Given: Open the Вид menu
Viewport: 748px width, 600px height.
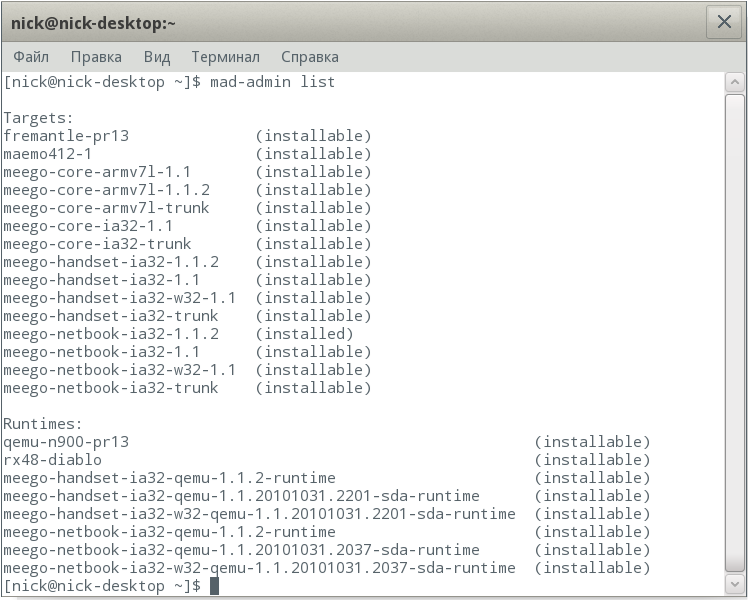Looking at the screenshot, I should pyautogui.click(x=157, y=57).
